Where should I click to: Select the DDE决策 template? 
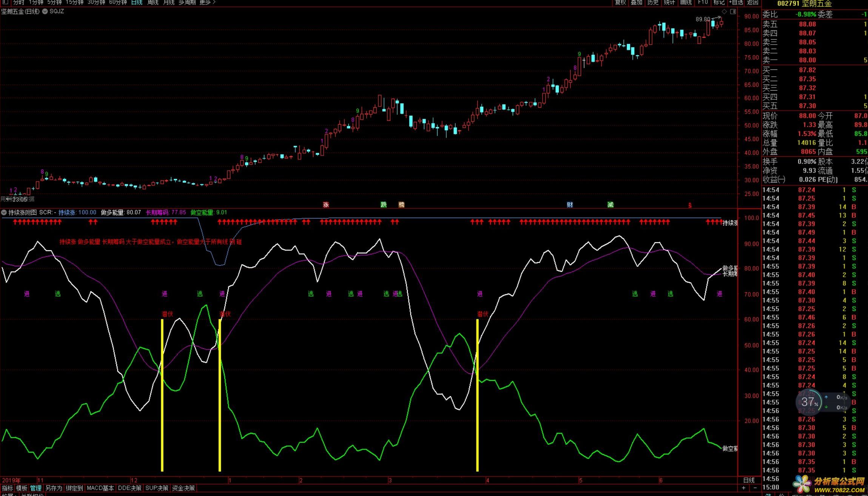coord(130,488)
